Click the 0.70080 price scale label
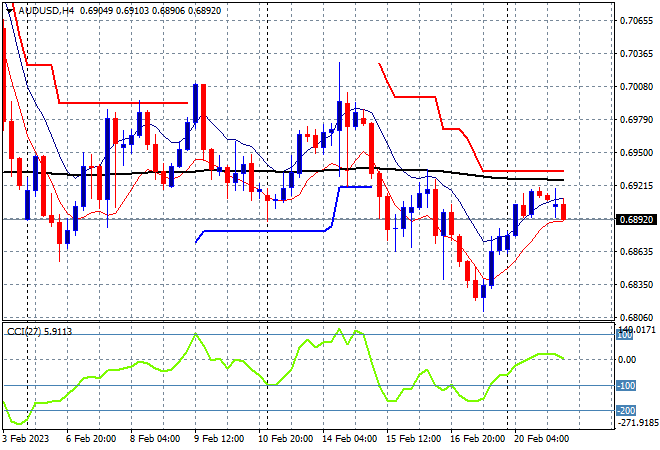 (636, 87)
